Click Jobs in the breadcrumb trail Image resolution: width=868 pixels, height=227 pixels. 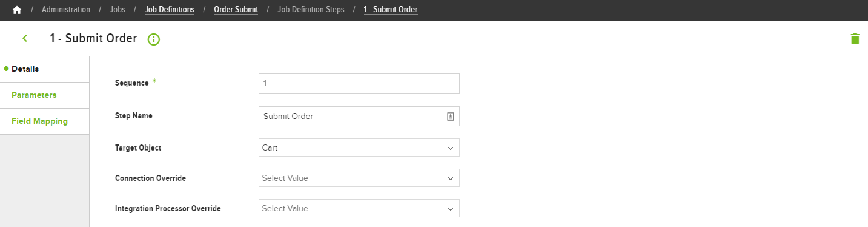[118, 10]
